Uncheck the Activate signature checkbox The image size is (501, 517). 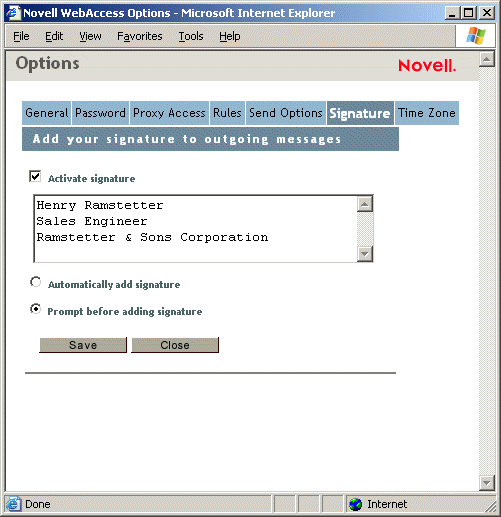coord(35,176)
